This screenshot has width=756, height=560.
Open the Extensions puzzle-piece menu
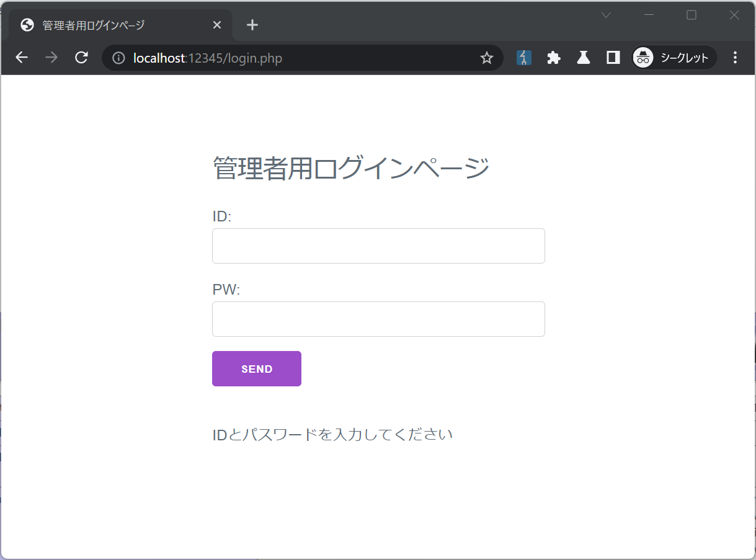pyautogui.click(x=554, y=58)
